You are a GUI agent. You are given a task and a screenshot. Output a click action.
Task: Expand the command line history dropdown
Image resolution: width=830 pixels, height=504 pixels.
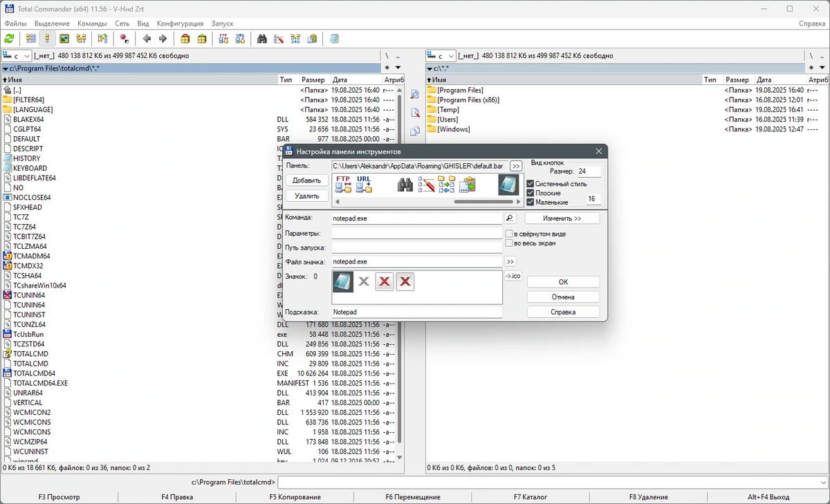tap(823, 482)
